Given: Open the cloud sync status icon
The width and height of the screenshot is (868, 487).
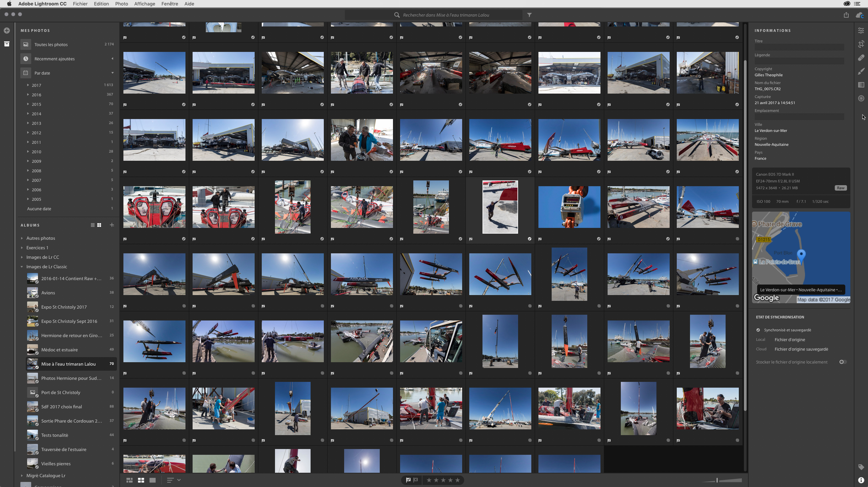Looking at the screenshot, I should point(860,15).
